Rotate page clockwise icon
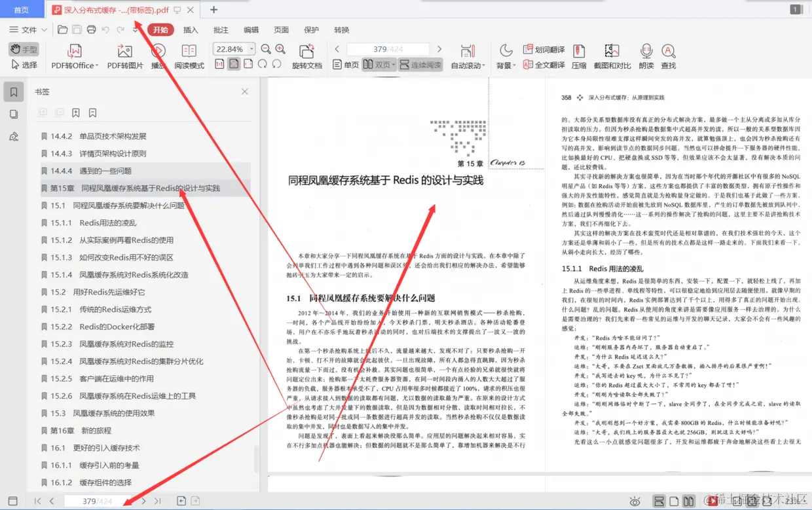Screen dimensions: 812x510 click(263, 64)
